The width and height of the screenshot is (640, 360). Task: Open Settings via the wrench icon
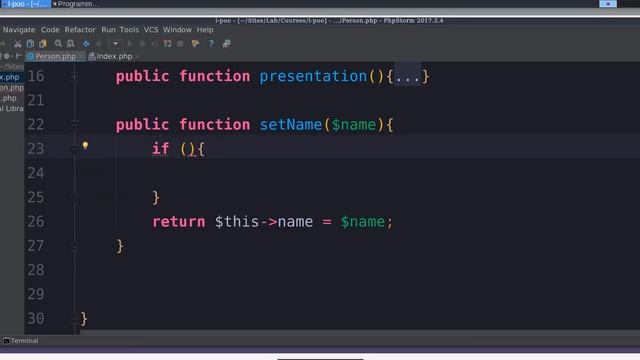pyautogui.click(x=196, y=44)
